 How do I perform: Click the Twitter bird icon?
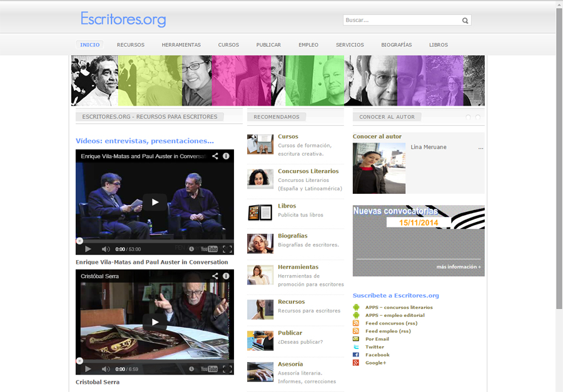356,347
